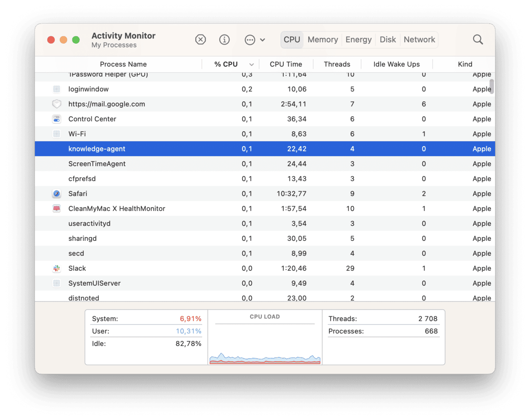Screen dimensions: 530x420
Task: Open process info with the (i) icon
Action: [x=224, y=39]
